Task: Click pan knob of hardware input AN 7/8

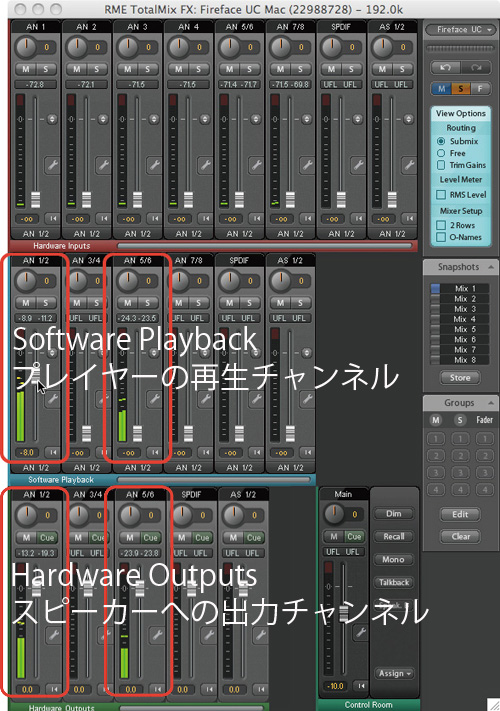Action: pos(281,47)
